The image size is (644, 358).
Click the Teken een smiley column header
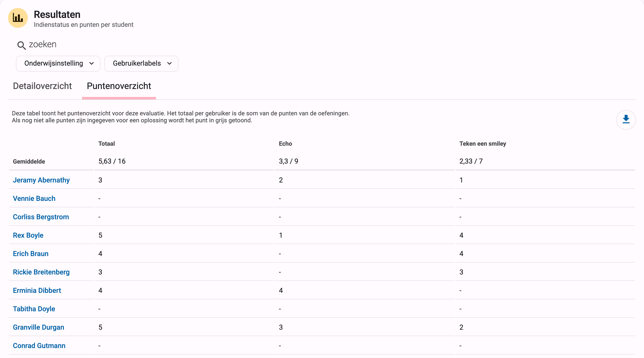(x=483, y=144)
